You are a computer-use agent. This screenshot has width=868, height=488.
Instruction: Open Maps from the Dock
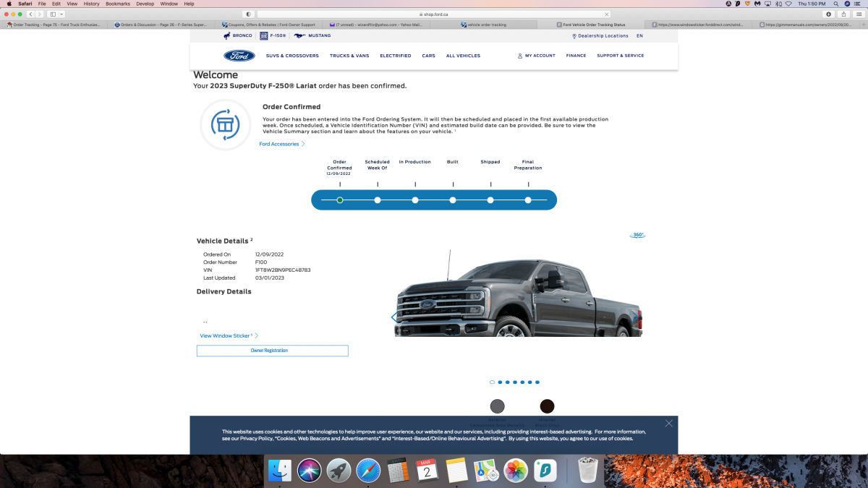click(486, 471)
